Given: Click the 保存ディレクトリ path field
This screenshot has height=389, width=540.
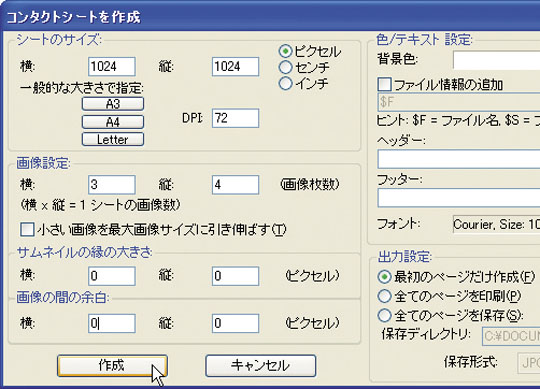Looking at the screenshot, I should pyautogui.click(x=511, y=336).
